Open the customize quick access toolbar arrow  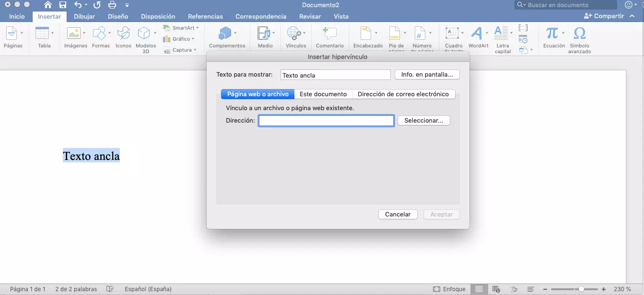[127, 6]
